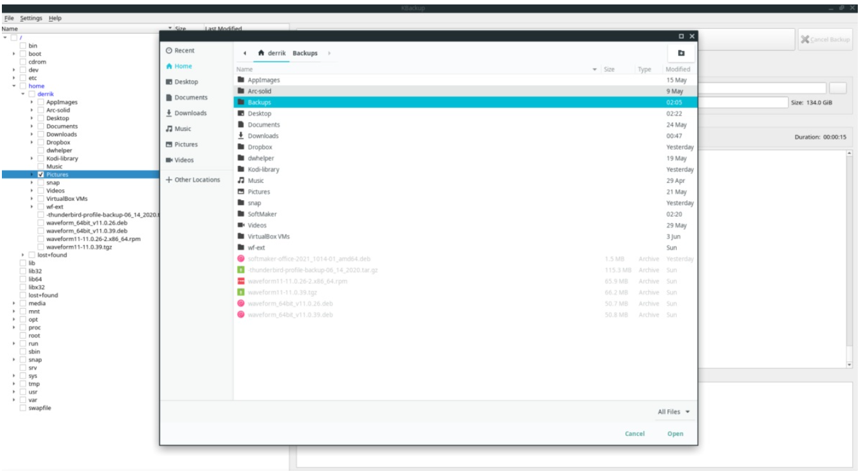The image size is (868, 474).
Task: Cancel the file chooser dialog
Action: point(634,434)
